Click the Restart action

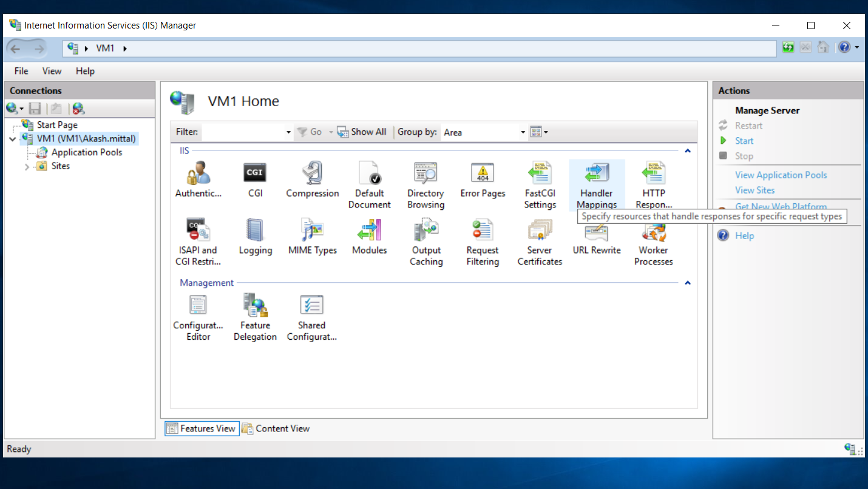point(749,126)
